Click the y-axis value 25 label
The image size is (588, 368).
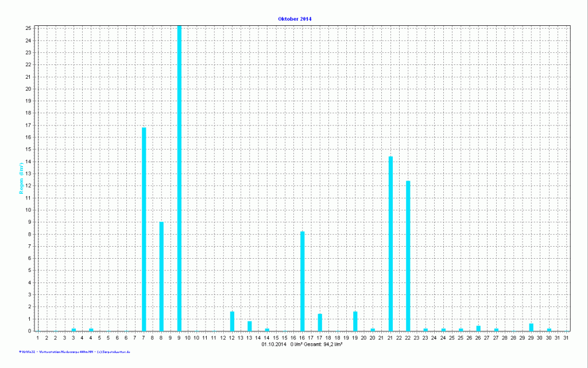pos(28,28)
